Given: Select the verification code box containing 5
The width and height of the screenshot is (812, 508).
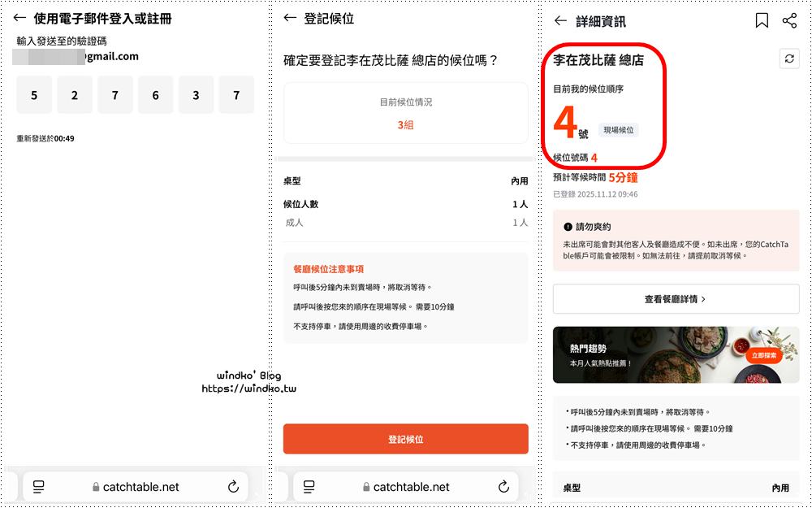Looking at the screenshot, I should click(34, 95).
